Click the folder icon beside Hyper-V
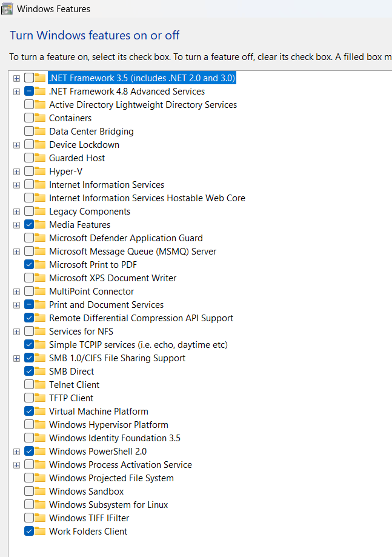This screenshot has height=557, width=392. point(40,171)
